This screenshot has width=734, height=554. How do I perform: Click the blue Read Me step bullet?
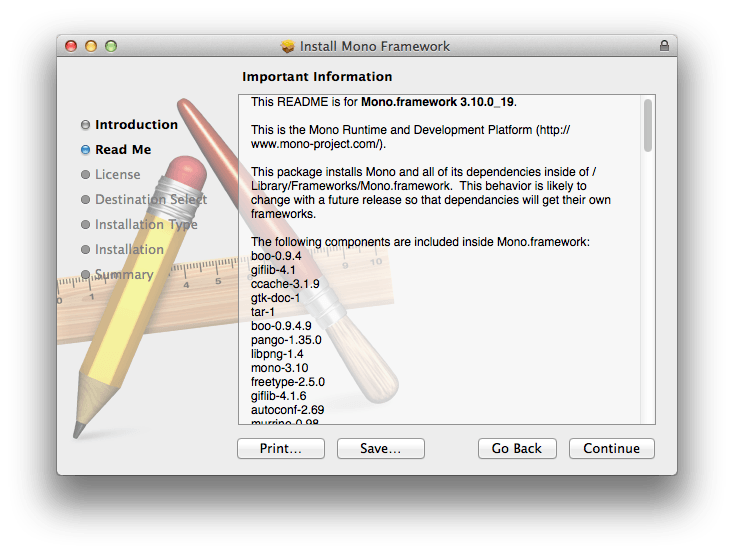click(86, 150)
